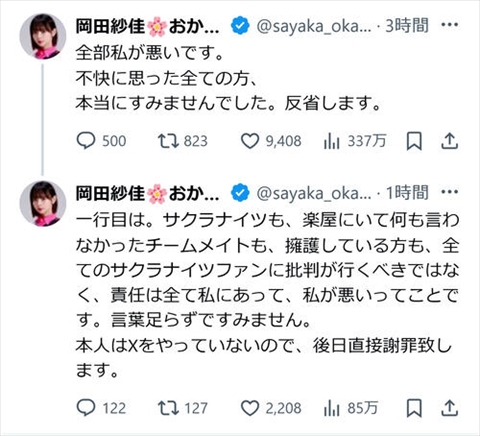Retweet the second tweet showing 127 reposts
This screenshot has width=480, height=436.
[x=183, y=408]
